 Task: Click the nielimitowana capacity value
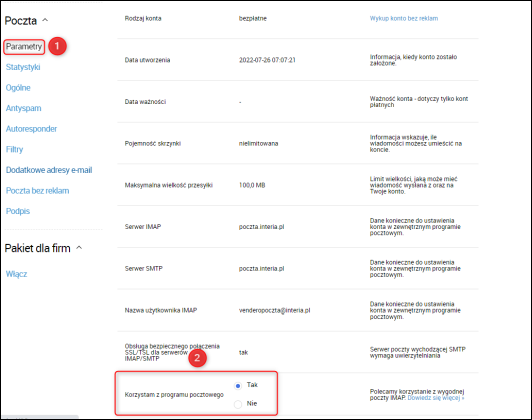(258, 143)
